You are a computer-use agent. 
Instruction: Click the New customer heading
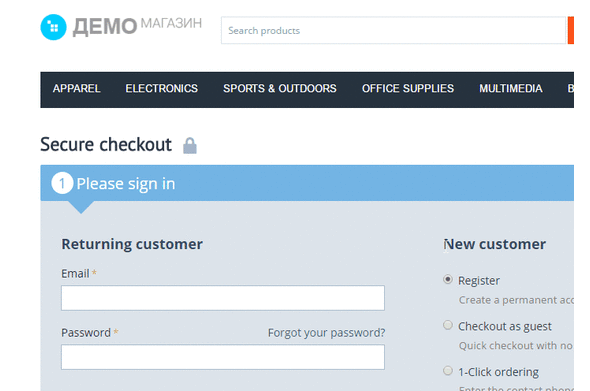[x=494, y=244]
